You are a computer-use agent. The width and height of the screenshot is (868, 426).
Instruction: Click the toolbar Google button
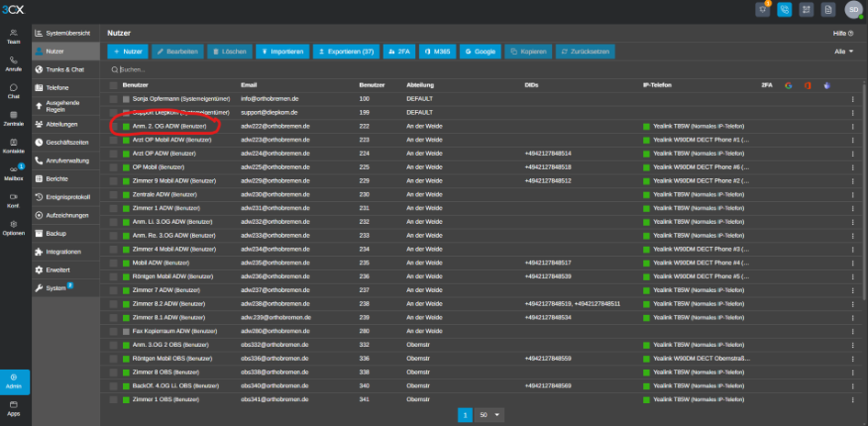click(480, 51)
